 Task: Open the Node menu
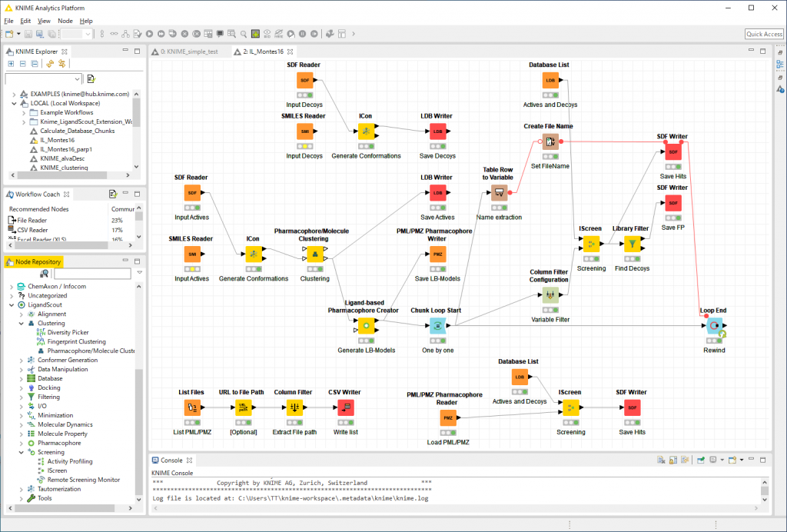(65, 21)
